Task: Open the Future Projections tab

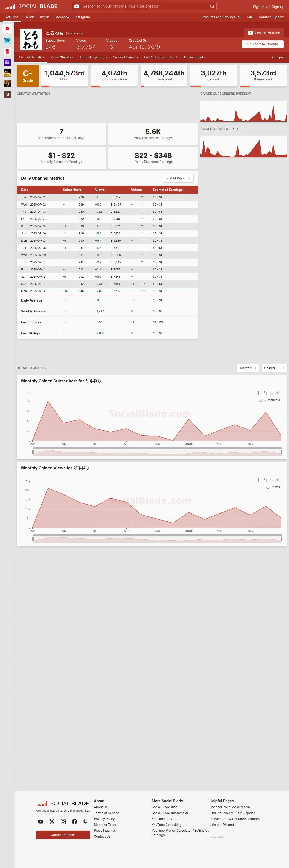Action: tap(93, 57)
